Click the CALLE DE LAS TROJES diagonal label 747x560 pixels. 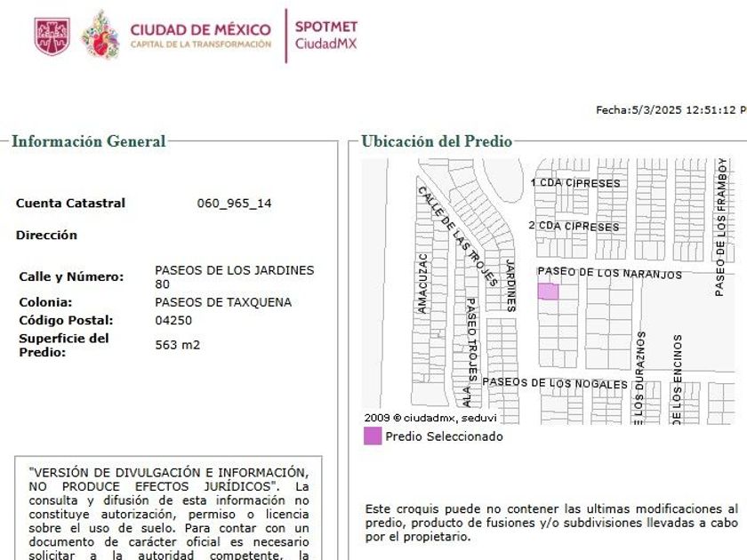[x=458, y=236]
